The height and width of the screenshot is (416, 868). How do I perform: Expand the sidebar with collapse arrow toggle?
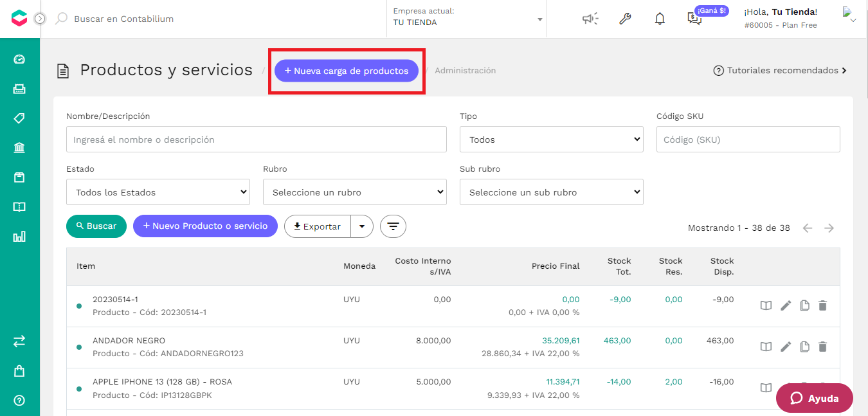tap(40, 19)
